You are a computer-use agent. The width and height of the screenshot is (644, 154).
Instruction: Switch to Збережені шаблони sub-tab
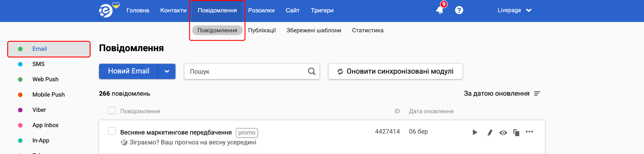[314, 30]
